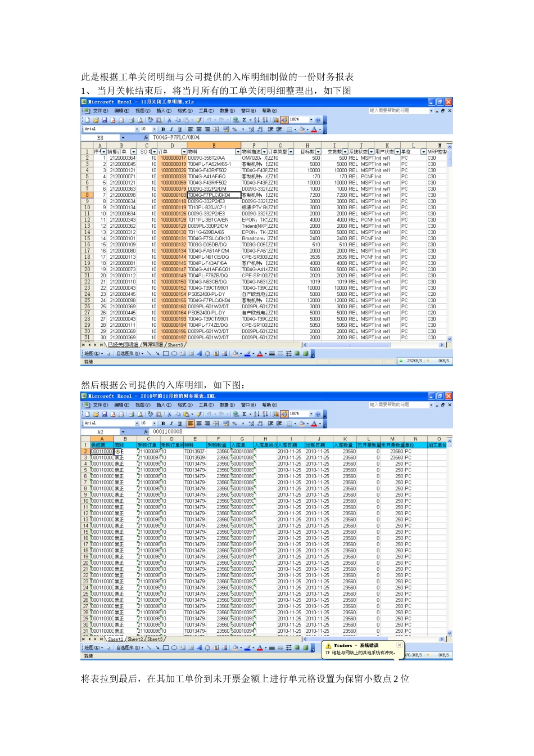The image size is (534, 756).
Task: Toggle active Align Left button in 财务报表 window
Action: (191, 424)
